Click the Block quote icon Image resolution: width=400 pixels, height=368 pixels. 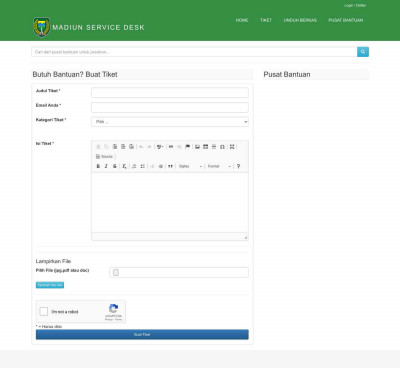170,166
